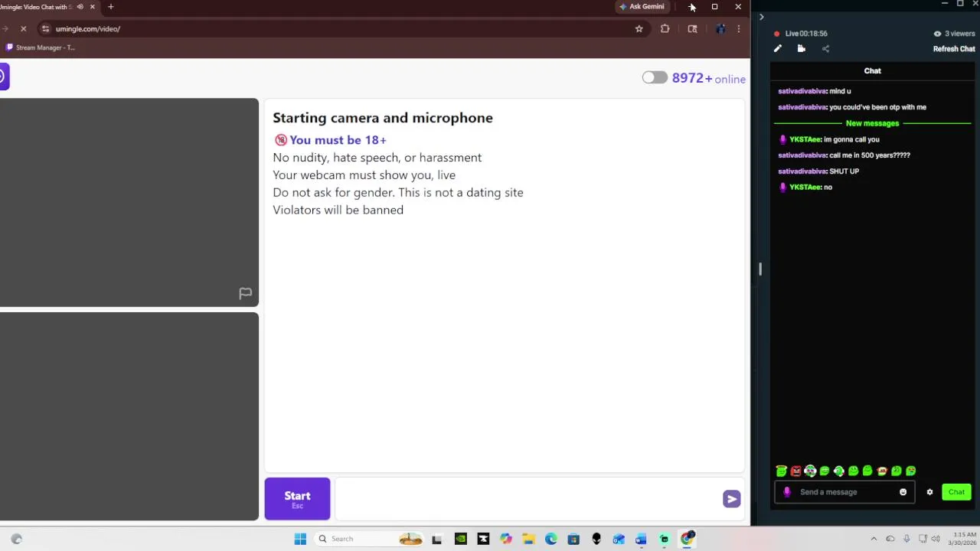The height and width of the screenshot is (551, 980).
Task: Select the last green emote in row
Action: click(x=910, y=471)
